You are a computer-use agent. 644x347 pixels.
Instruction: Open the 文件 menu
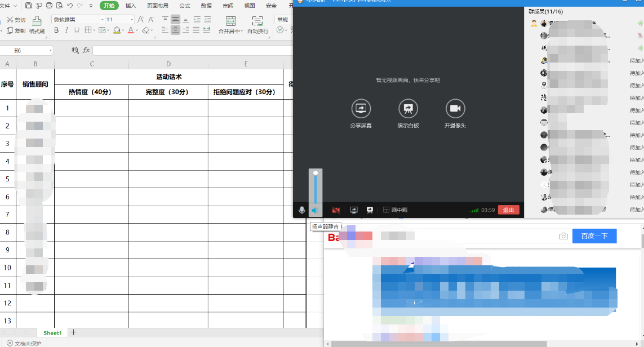click(8, 5)
